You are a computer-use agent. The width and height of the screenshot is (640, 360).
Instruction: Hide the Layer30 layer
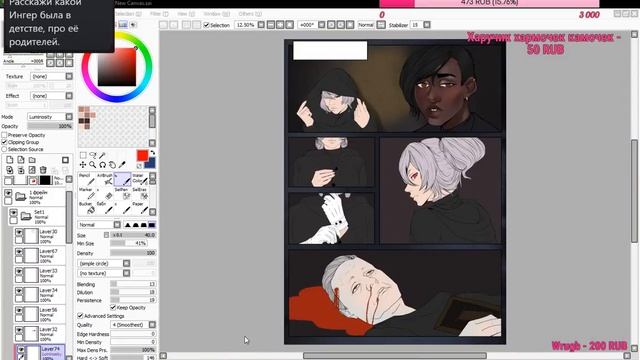point(19,232)
